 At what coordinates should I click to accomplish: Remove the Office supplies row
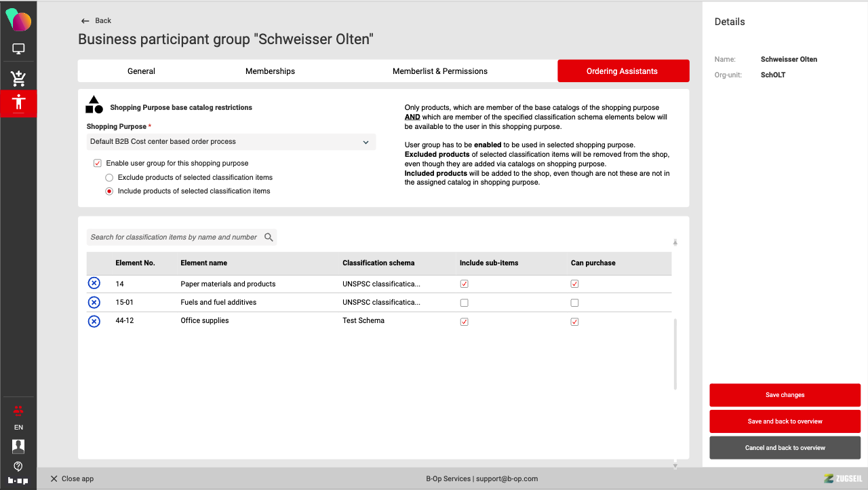tap(94, 321)
